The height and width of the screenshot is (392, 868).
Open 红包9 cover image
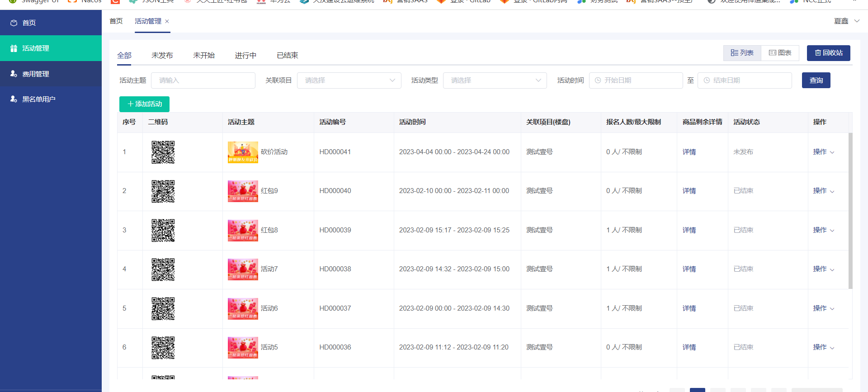click(x=243, y=191)
